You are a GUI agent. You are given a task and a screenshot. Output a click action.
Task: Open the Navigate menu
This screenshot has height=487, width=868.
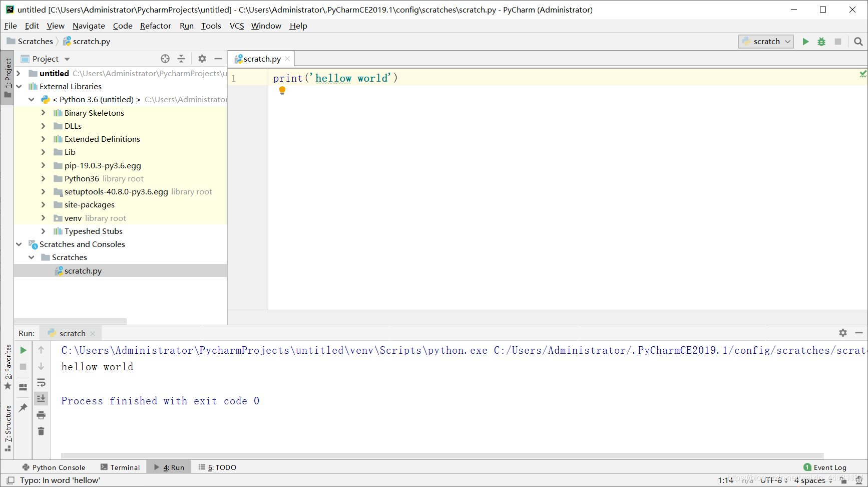point(89,26)
